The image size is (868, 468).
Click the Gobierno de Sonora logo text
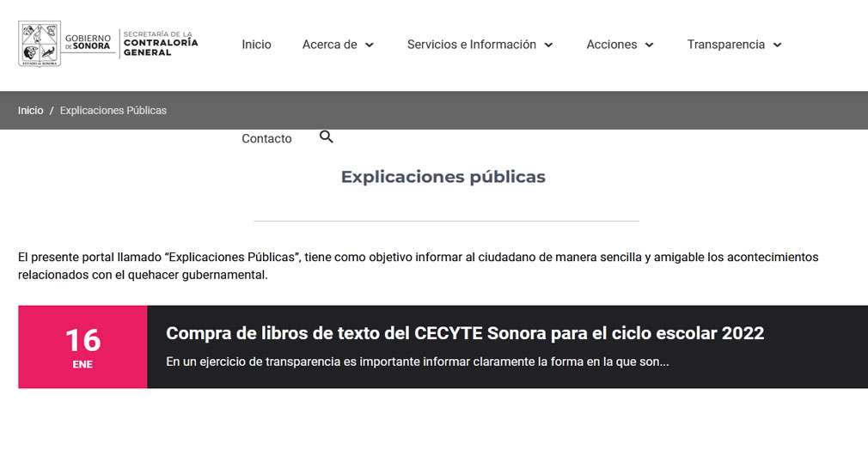click(x=88, y=43)
